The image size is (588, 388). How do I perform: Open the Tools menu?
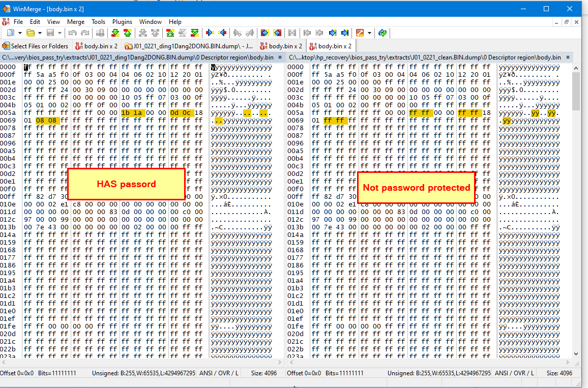(x=98, y=22)
